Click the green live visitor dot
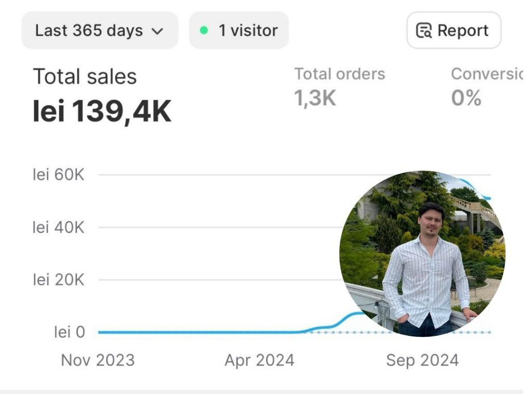Viewport: 532px width, 394px height. [x=204, y=31]
